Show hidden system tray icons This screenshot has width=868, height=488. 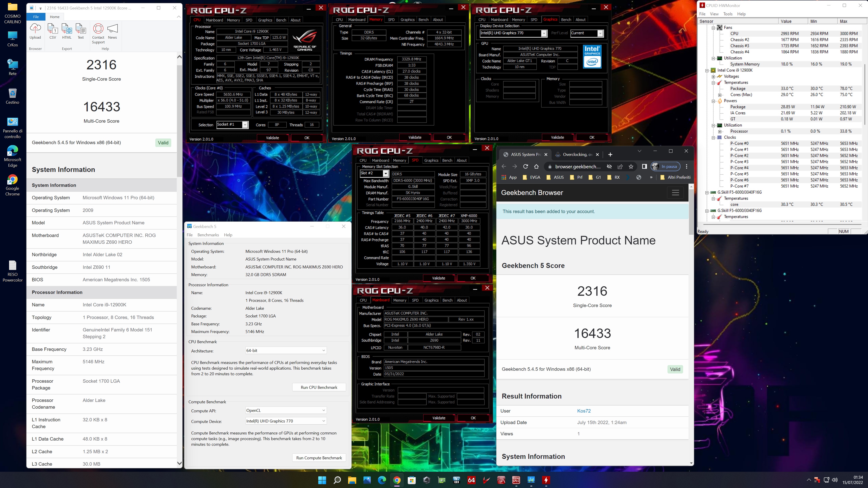(809, 480)
